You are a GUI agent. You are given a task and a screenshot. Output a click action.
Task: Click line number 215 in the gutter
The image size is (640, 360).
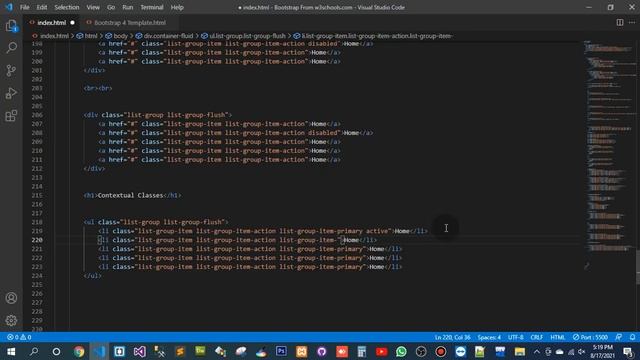coord(37,195)
